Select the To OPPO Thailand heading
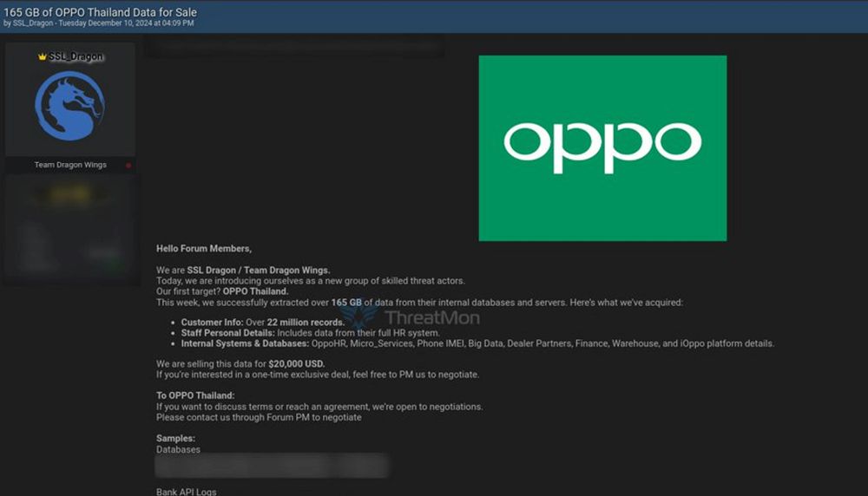Image resolution: width=868 pixels, height=496 pixels. (195, 395)
